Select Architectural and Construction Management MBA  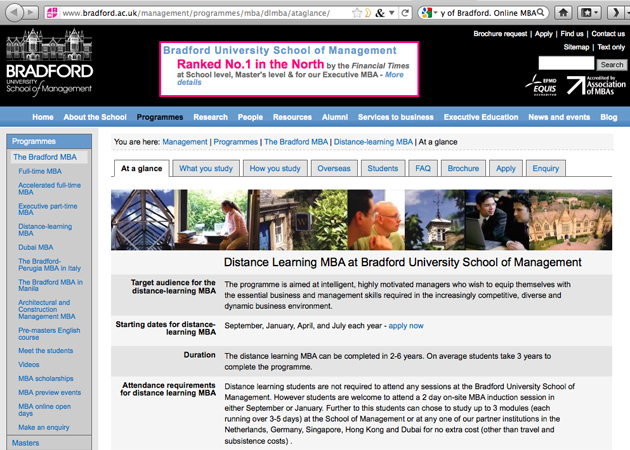tap(47, 309)
